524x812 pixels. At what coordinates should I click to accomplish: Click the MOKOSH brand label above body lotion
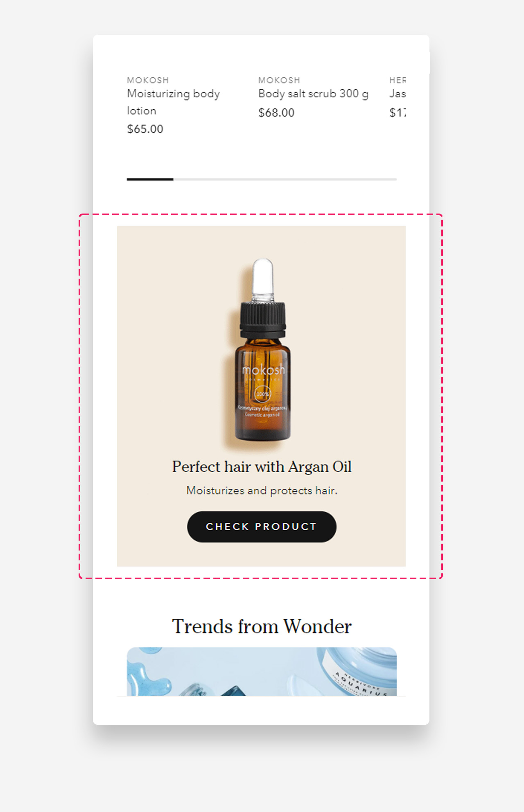pos(148,80)
